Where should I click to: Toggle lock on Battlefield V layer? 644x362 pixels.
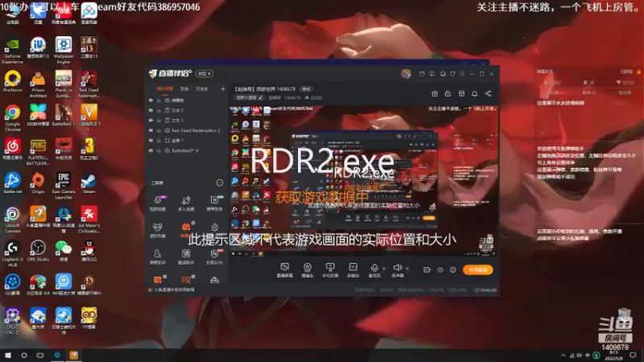(x=159, y=150)
